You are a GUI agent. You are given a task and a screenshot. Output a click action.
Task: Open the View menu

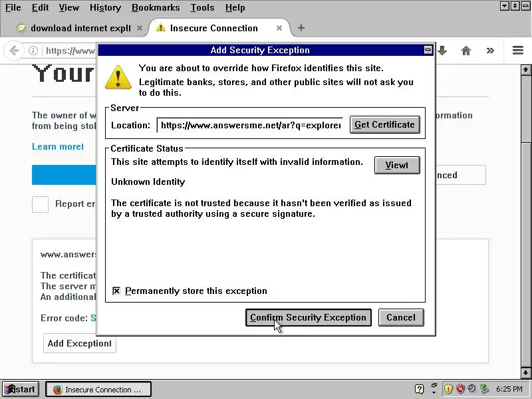point(69,7)
